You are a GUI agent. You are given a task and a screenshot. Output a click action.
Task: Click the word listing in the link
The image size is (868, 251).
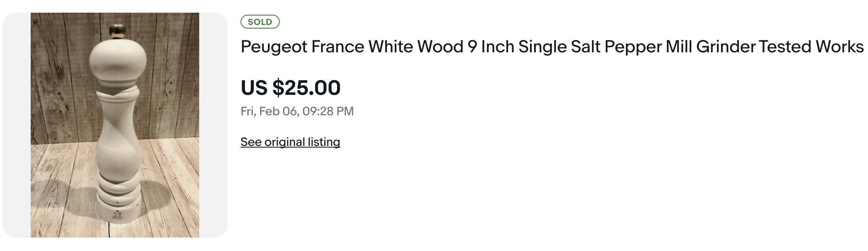pos(324,142)
